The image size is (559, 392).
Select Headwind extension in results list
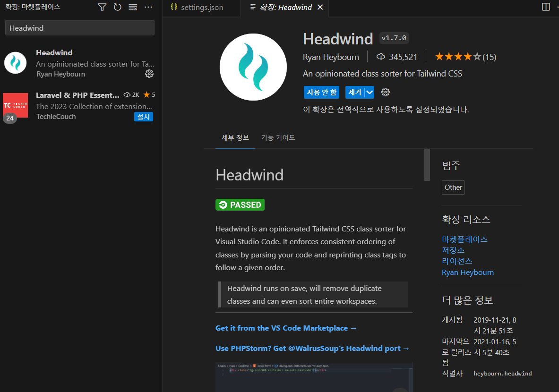click(81, 63)
